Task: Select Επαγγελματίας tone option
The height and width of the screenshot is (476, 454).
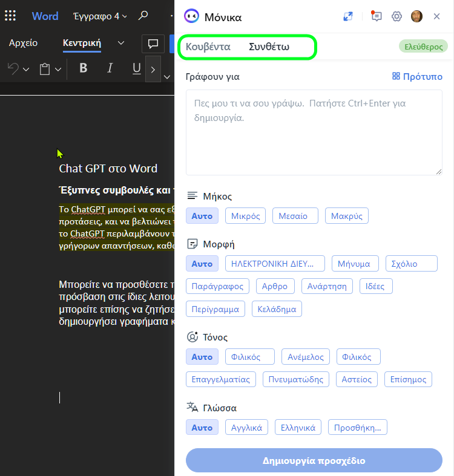Action: [221, 379]
